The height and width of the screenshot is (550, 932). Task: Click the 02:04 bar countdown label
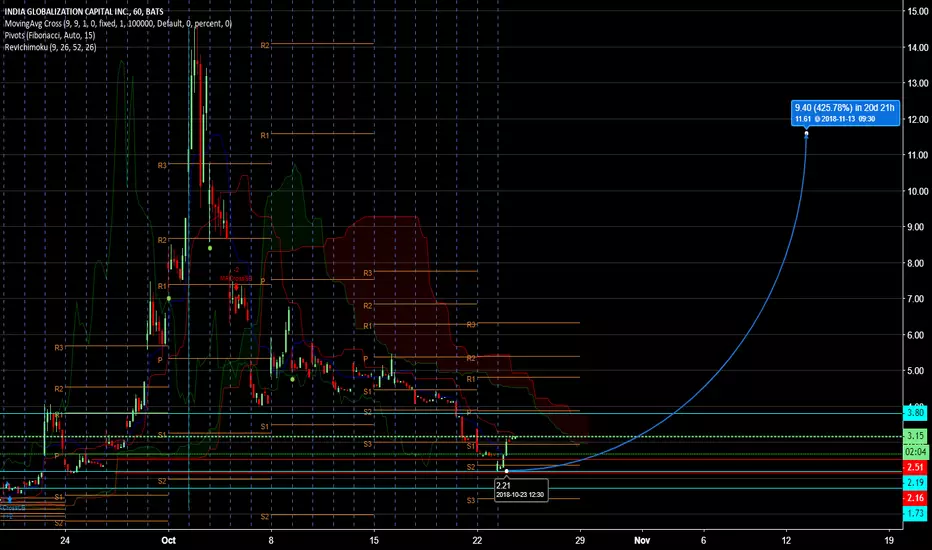(915, 452)
